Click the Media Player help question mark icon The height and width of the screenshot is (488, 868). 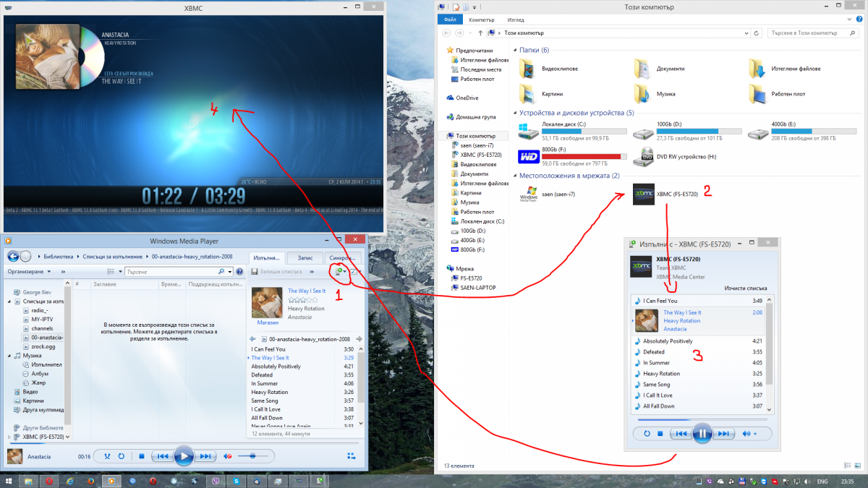pyautogui.click(x=239, y=272)
